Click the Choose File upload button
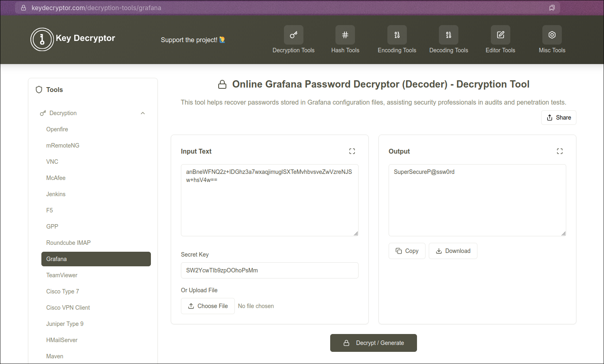The height and width of the screenshot is (364, 604). click(208, 306)
